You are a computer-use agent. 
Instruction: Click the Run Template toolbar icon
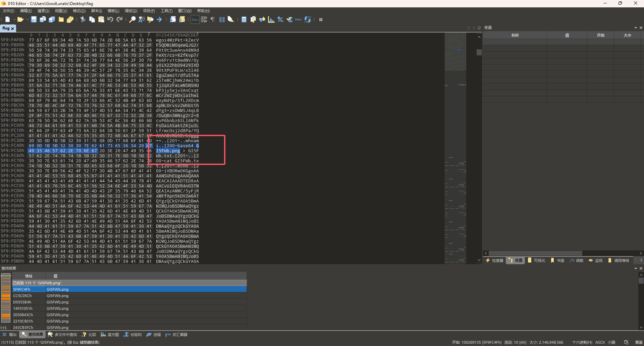click(x=182, y=19)
